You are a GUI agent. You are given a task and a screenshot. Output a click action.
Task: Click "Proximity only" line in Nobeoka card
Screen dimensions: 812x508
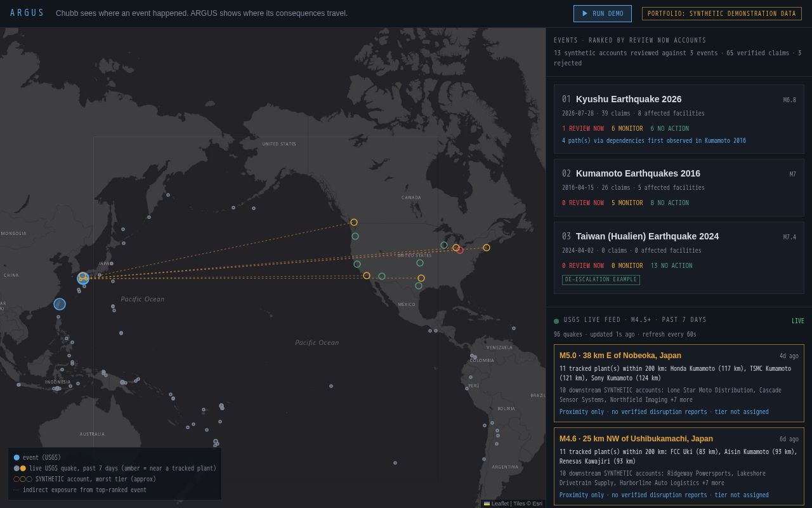[664, 412]
